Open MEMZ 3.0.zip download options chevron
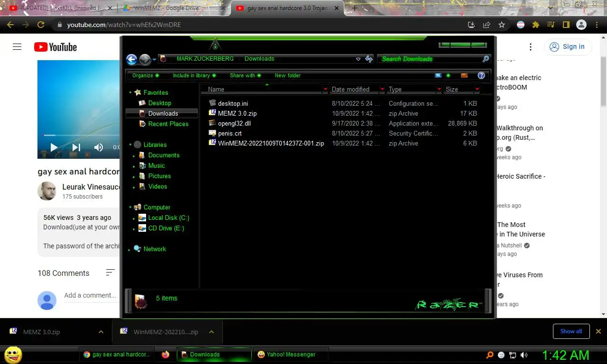 pos(101,332)
